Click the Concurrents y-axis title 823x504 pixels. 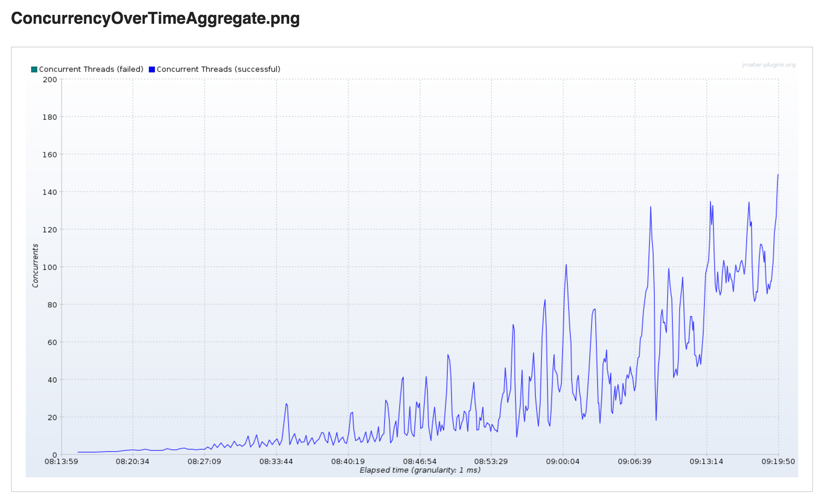click(35, 266)
